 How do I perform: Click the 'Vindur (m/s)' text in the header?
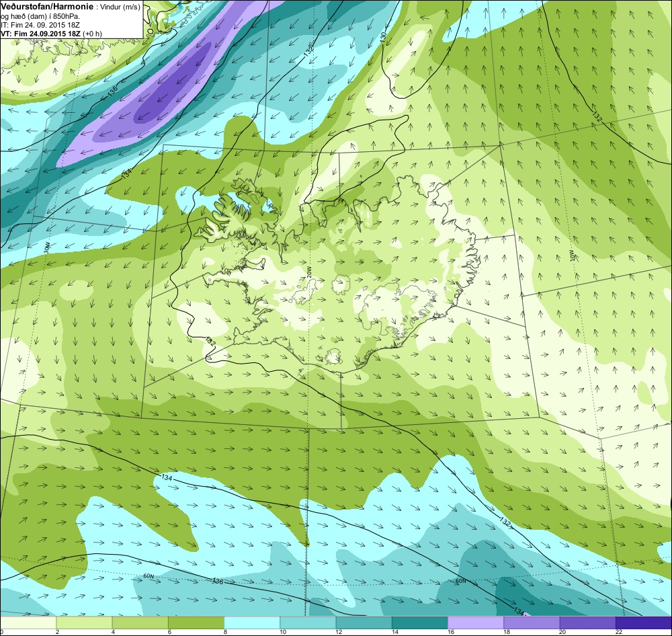(x=120, y=7)
